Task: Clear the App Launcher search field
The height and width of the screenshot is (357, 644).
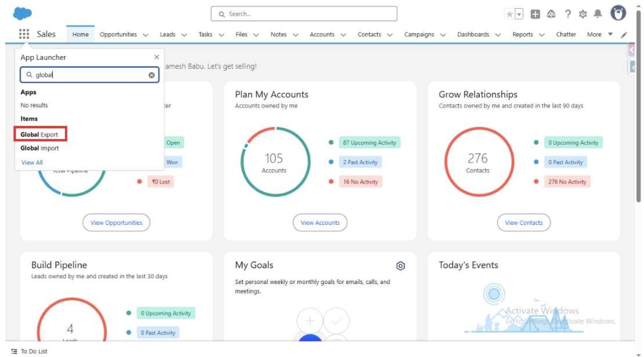Action: (151, 75)
